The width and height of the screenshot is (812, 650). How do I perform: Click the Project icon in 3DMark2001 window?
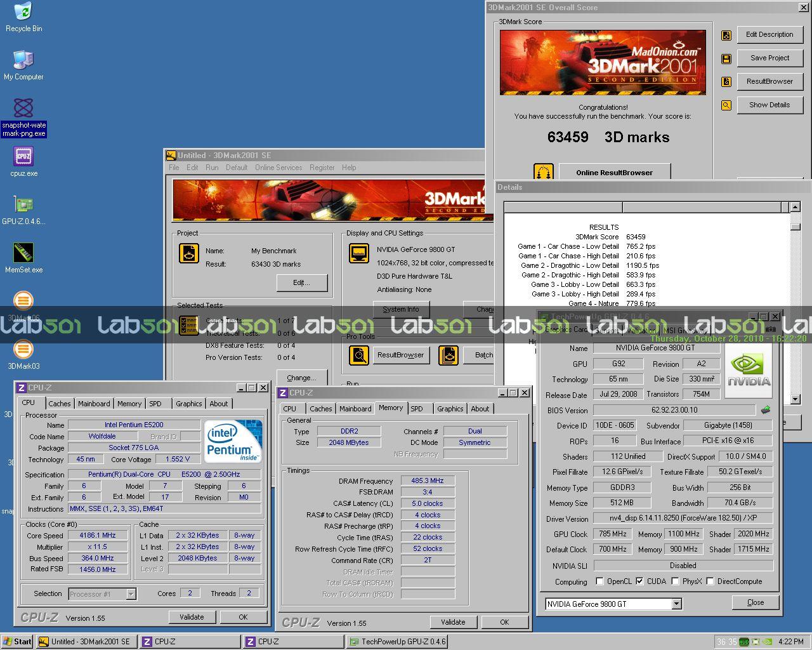[189, 254]
